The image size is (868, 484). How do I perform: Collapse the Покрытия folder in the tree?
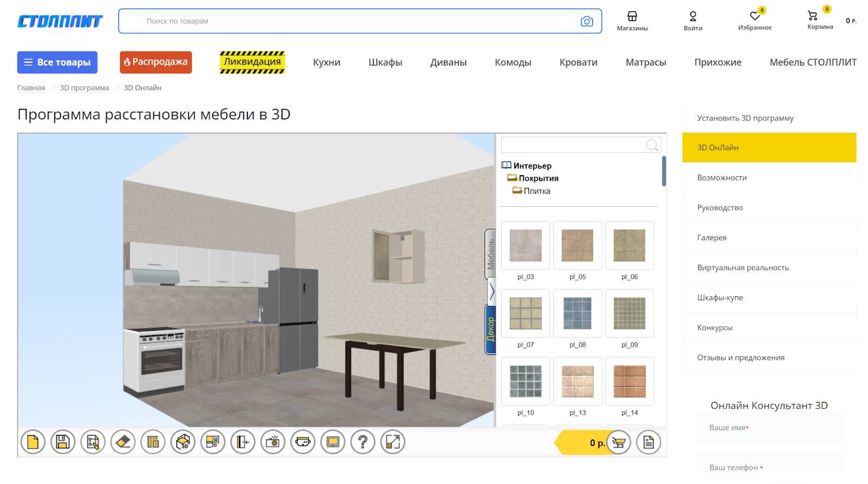pyautogui.click(x=512, y=178)
